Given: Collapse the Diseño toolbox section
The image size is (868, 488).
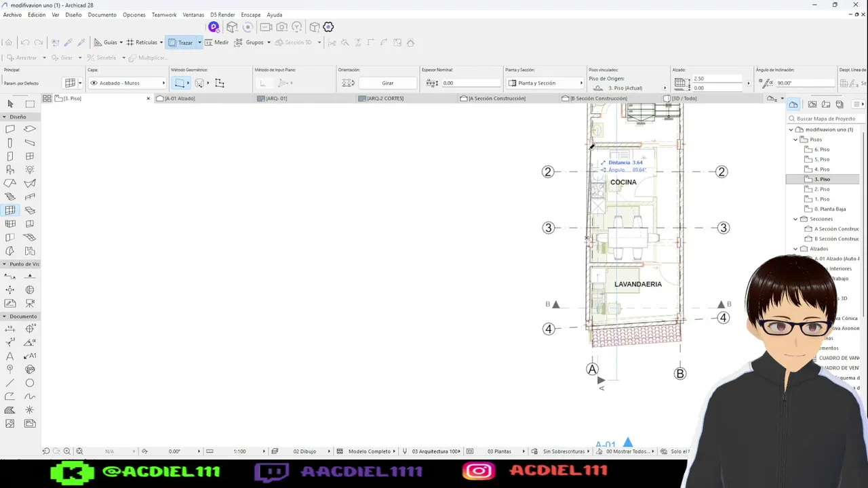Looking at the screenshot, I should pos(4,117).
